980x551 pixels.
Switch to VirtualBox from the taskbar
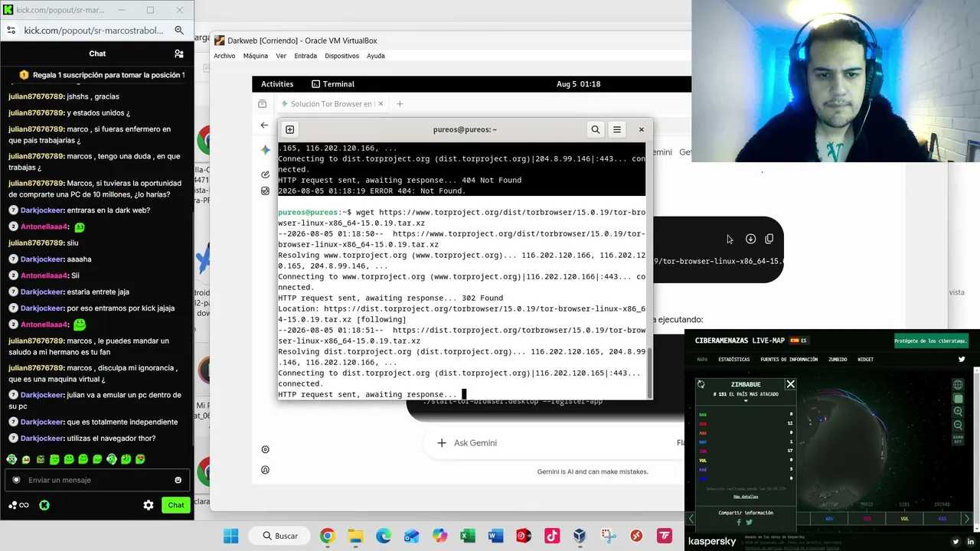(x=580, y=536)
